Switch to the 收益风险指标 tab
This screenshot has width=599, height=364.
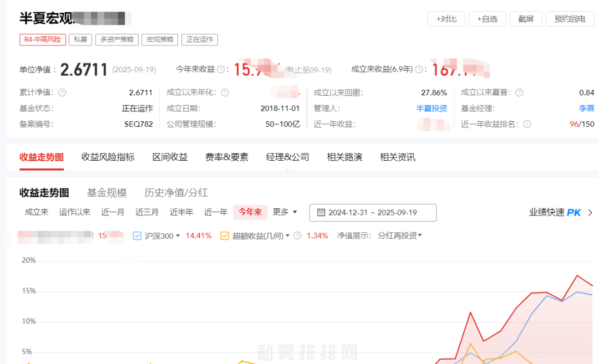(108, 157)
